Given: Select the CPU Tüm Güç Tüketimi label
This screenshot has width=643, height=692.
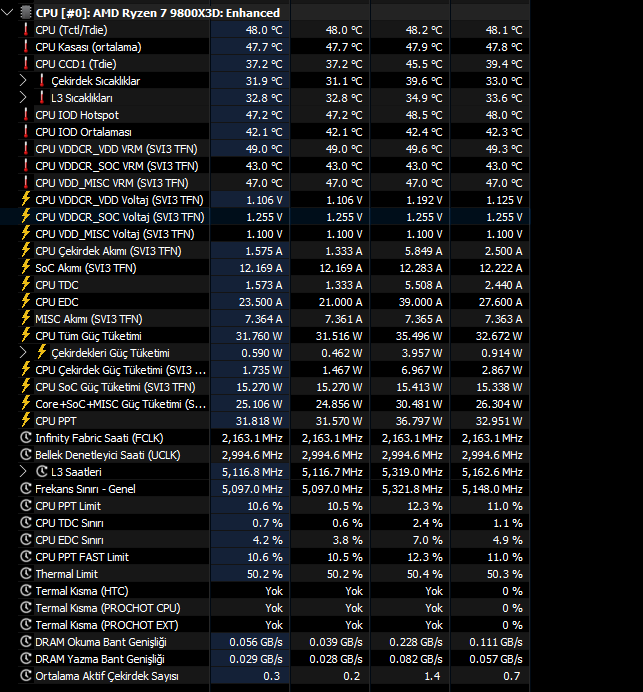Looking at the screenshot, I should (88, 336).
